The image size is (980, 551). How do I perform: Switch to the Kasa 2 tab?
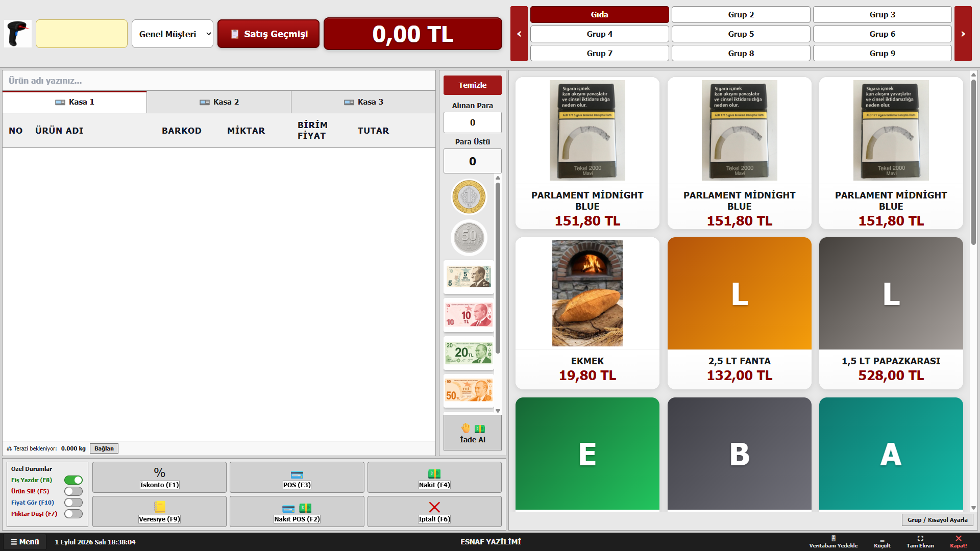tap(219, 102)
